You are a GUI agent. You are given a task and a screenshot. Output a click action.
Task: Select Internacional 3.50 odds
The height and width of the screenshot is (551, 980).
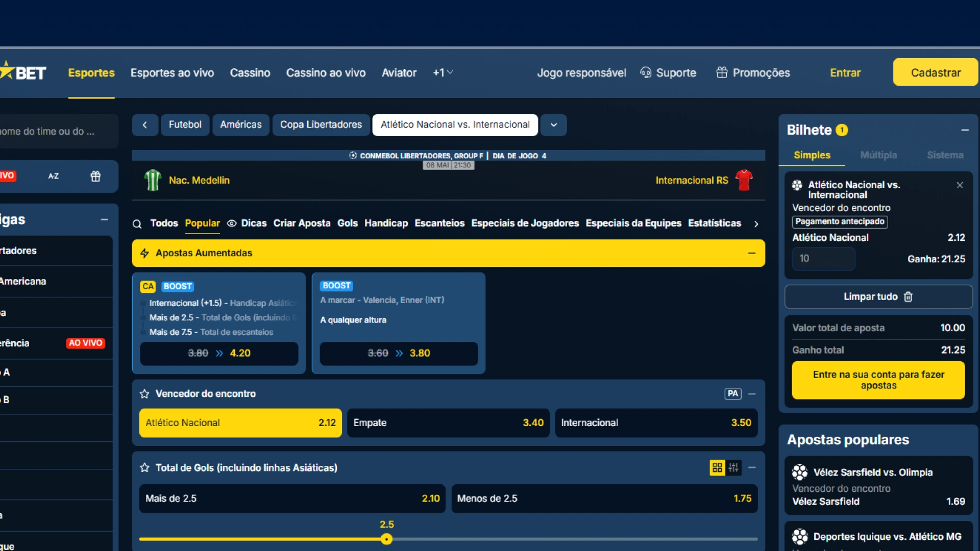656,423
